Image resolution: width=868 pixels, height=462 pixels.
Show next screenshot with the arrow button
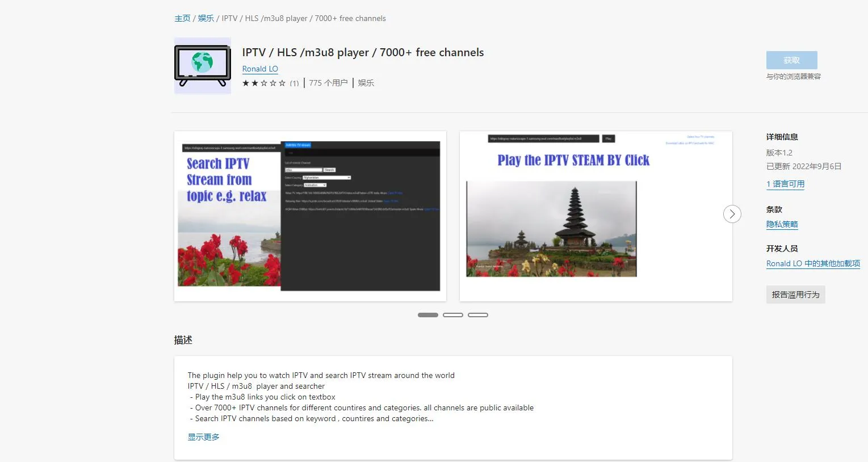point(732,214)
